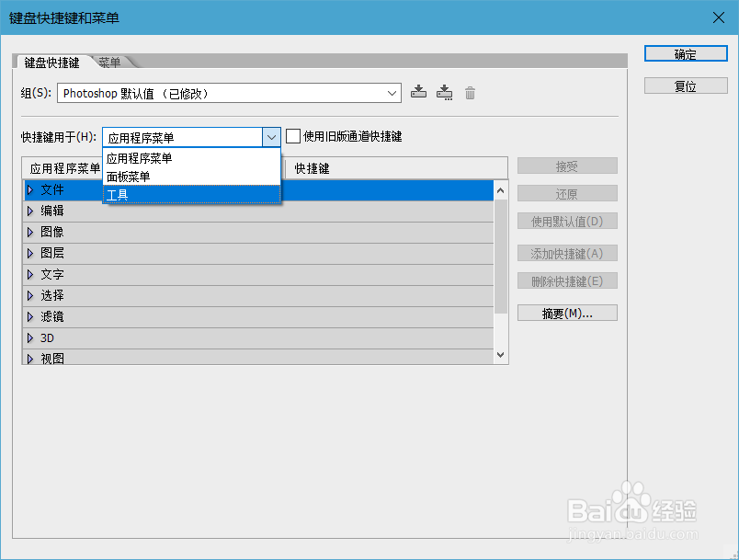The height and width of the screenshot is (560, 739).
Task: Select the 图像 row text
Action: pos(51,232)
